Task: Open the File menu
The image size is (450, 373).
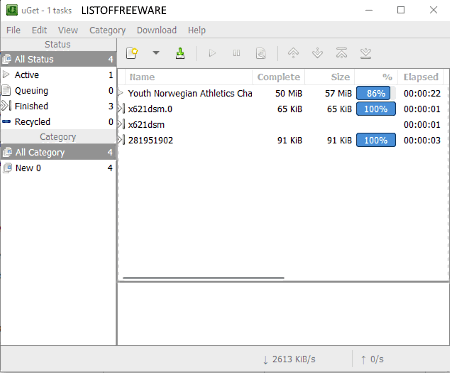Action: click(13, 30)
